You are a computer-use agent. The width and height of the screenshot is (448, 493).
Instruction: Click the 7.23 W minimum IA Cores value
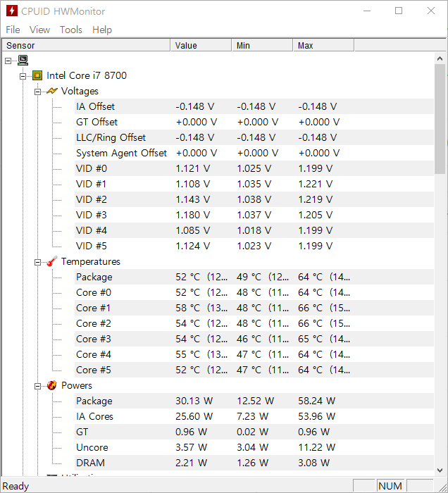point(252,416)
